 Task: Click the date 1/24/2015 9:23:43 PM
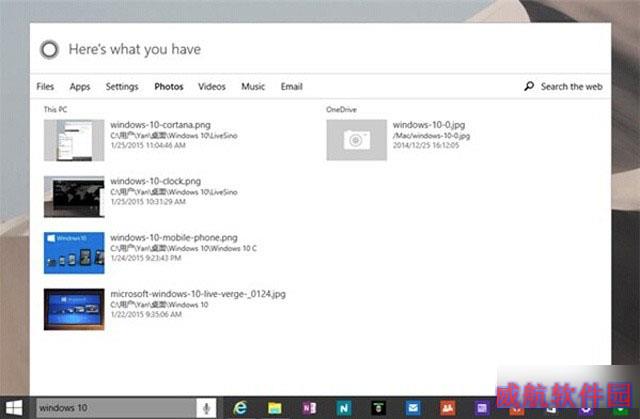tap(146, 258)
